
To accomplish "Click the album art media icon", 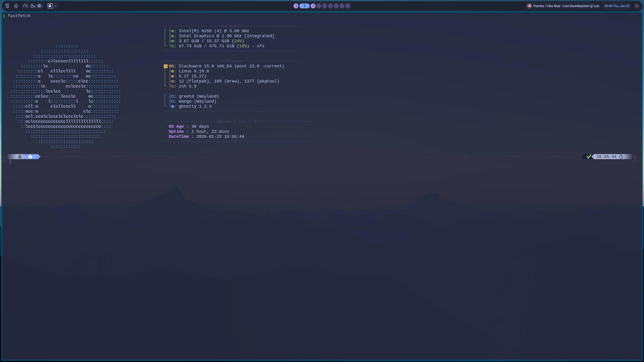I will (x=529, y=6).
